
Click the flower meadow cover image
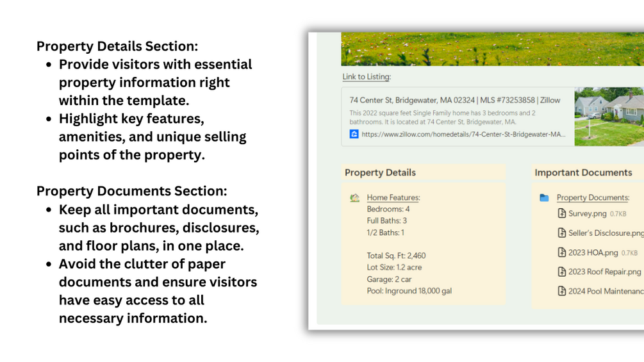(492, 49)
